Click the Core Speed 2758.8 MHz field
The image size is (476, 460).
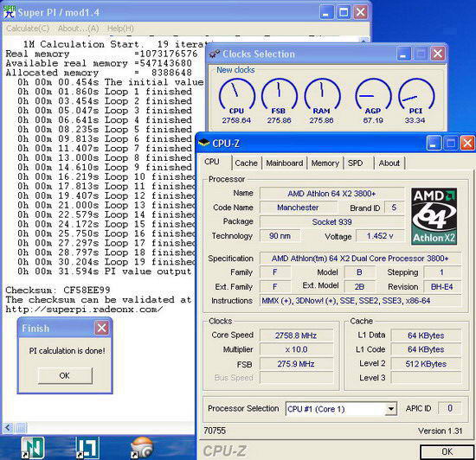pos(296,335)
